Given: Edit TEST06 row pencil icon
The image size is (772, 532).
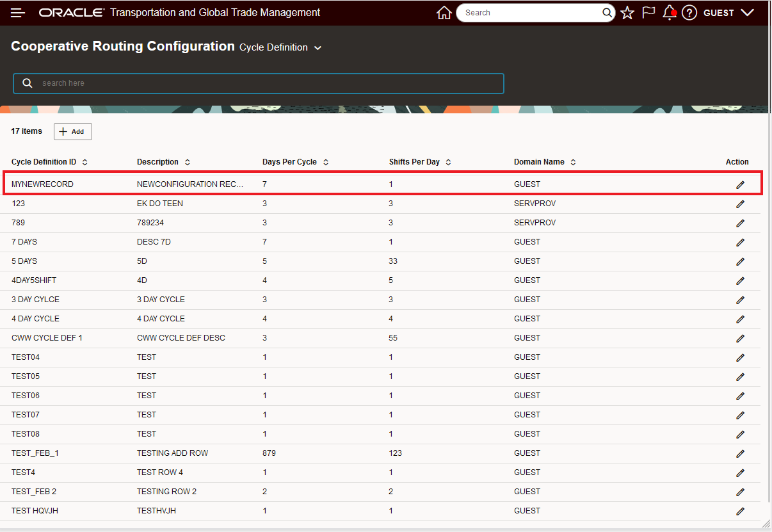Looking at the screenshot, I should (741, 396).
